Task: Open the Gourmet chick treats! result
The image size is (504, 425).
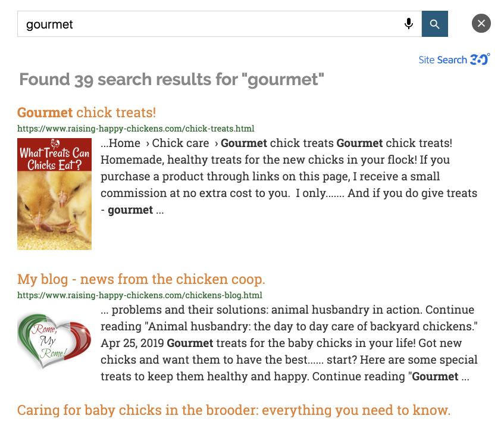Action: click(x=86, y=112)
